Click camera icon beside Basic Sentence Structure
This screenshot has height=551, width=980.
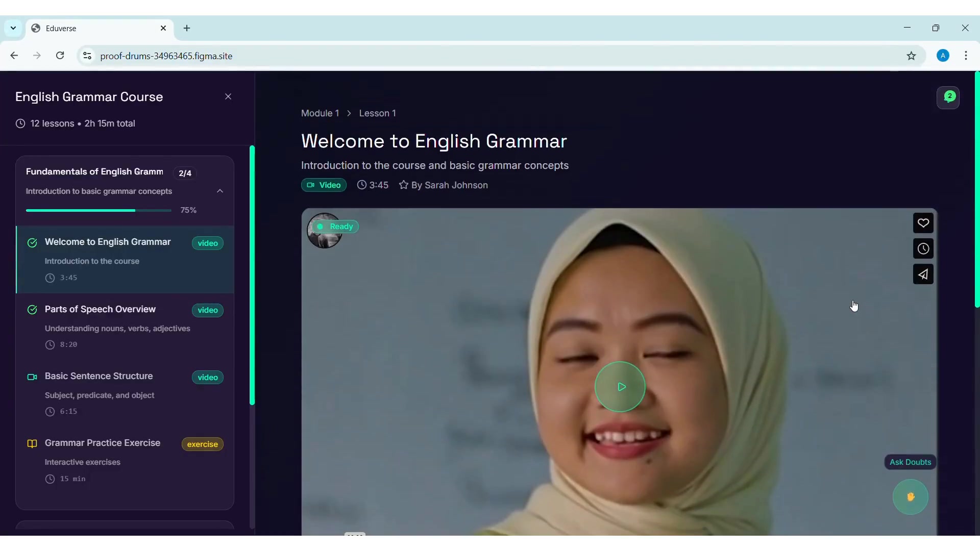[x=32, y=377]
